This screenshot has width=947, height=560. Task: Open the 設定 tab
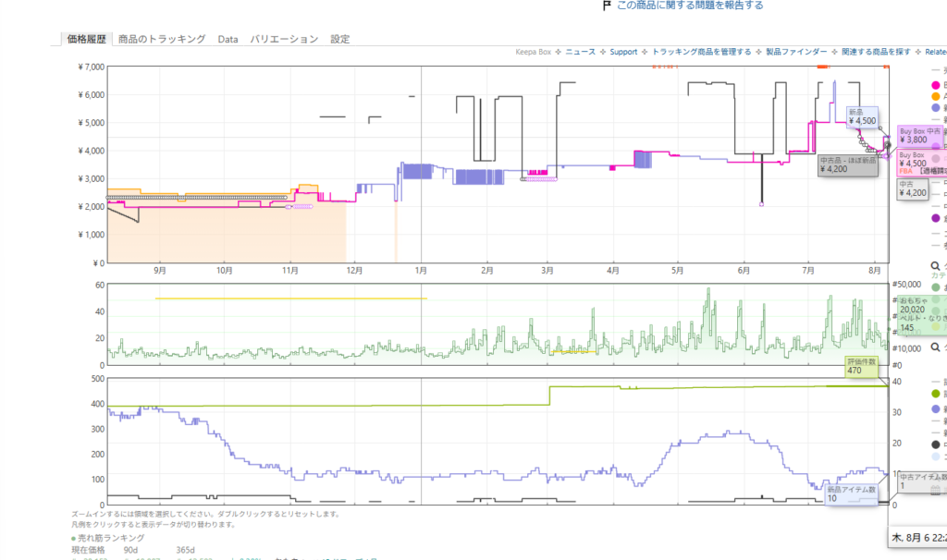point(340,39)
